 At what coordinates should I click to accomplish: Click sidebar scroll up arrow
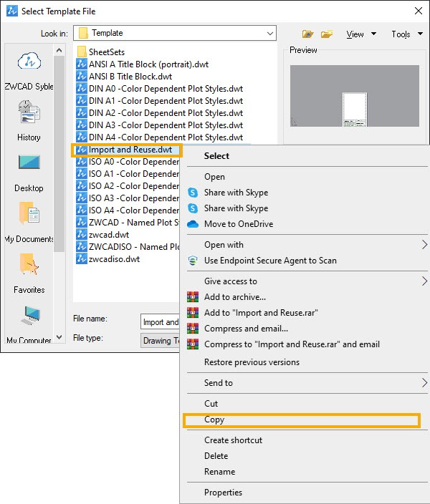tap(59, 50)
